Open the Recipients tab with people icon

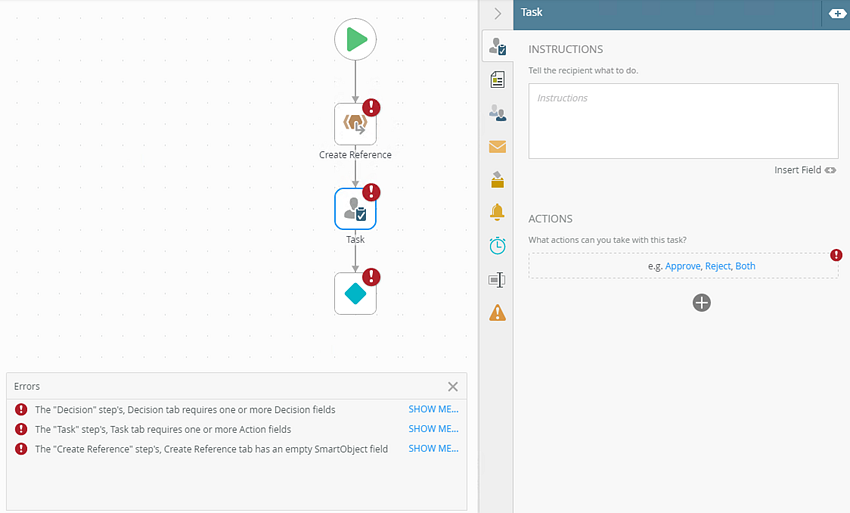pos(497,113)
